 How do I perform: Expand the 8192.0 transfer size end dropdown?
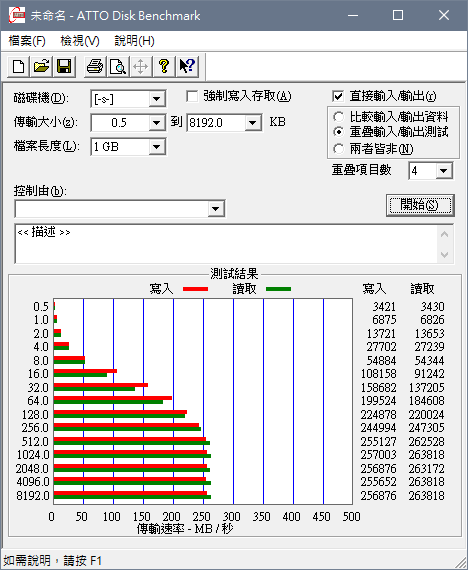click(252, 123)
